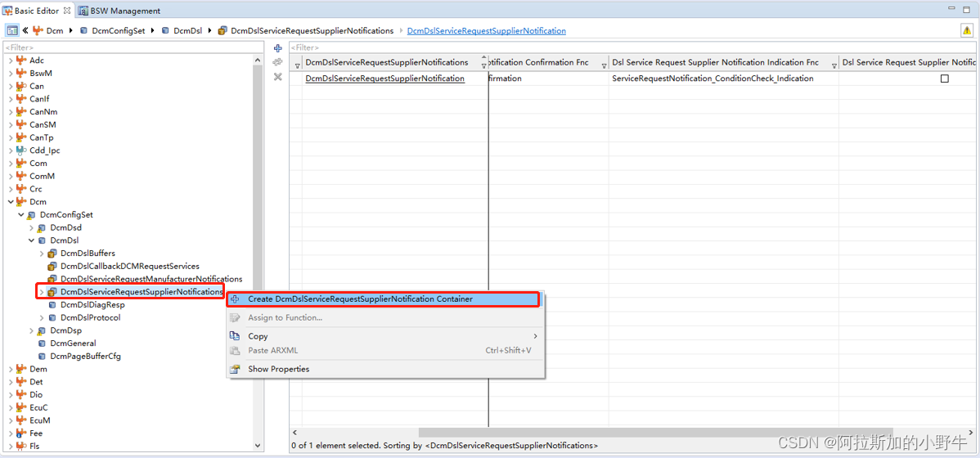The width and height of the screenshot is (980, 458).
Task: Click the DcmDsp container icon
Action: pyautogui.click(x=42, y=330)
